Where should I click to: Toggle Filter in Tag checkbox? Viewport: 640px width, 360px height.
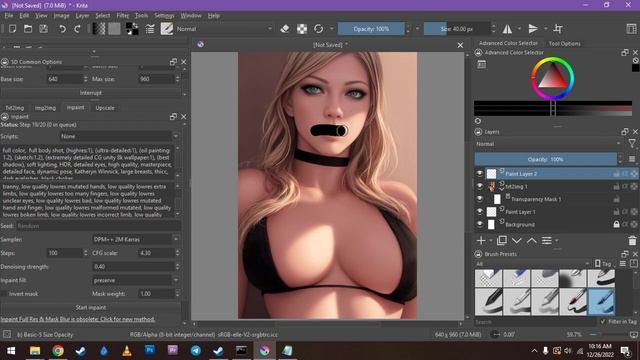603,322
